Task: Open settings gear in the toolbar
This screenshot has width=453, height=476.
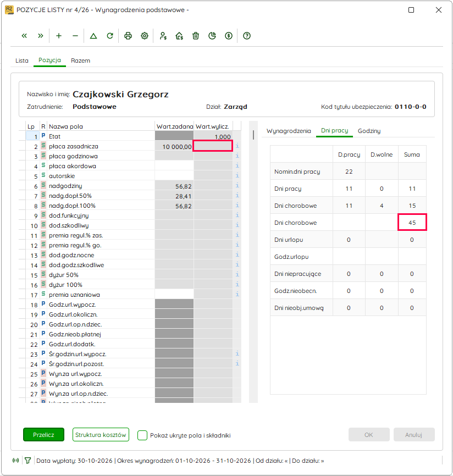Action: click(x=145, y=36)
